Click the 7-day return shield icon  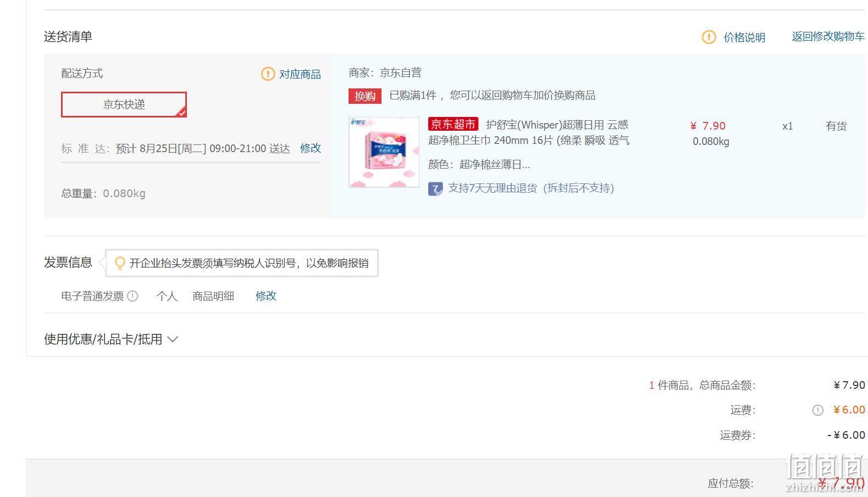click(435, 189)
